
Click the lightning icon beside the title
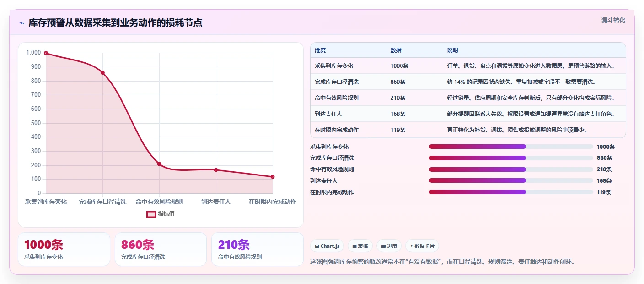click(x=21, y=23)
